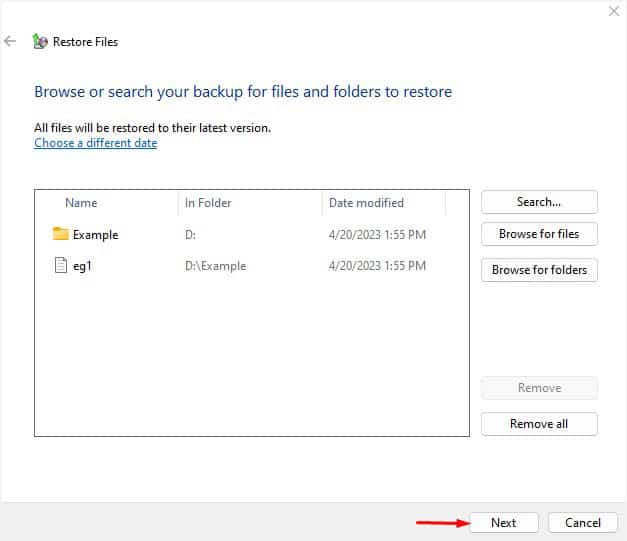627x541 pixels.
Task: Select the eg1 document icon
Action: pos(60,265)
